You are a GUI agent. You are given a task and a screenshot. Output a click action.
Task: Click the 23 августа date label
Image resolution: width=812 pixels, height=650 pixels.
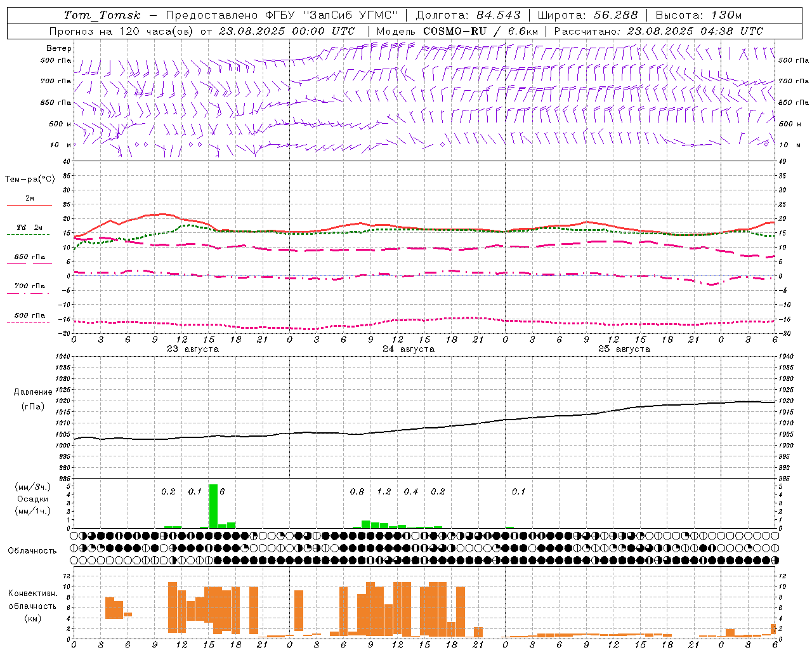193,349
